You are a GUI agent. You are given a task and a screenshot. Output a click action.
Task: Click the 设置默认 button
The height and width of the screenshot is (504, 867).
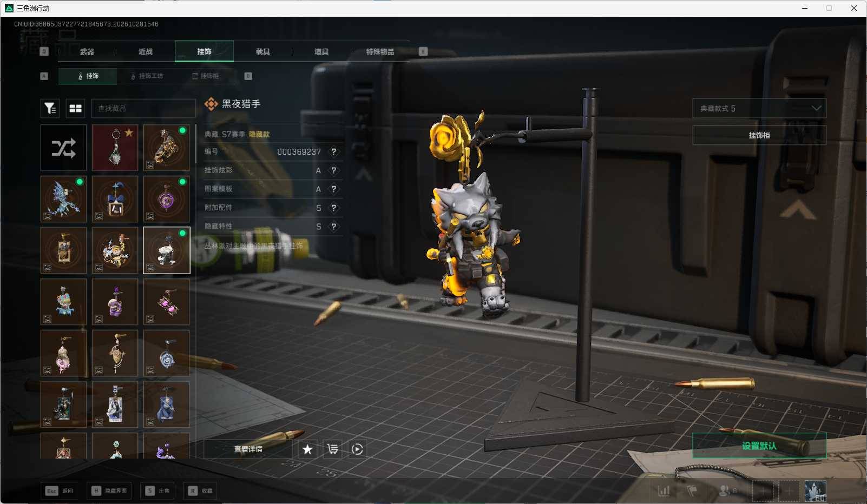pyautogui.click(x=759, y=446)
